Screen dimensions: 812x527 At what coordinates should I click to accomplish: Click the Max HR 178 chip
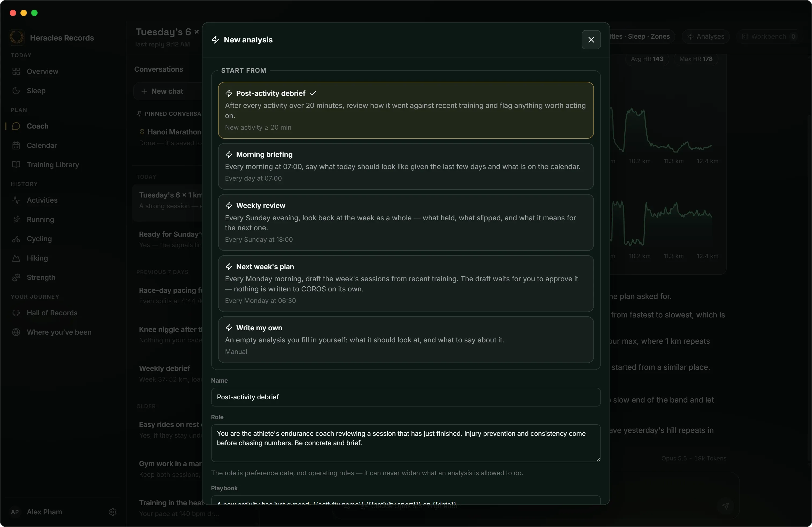coord(696,59)
